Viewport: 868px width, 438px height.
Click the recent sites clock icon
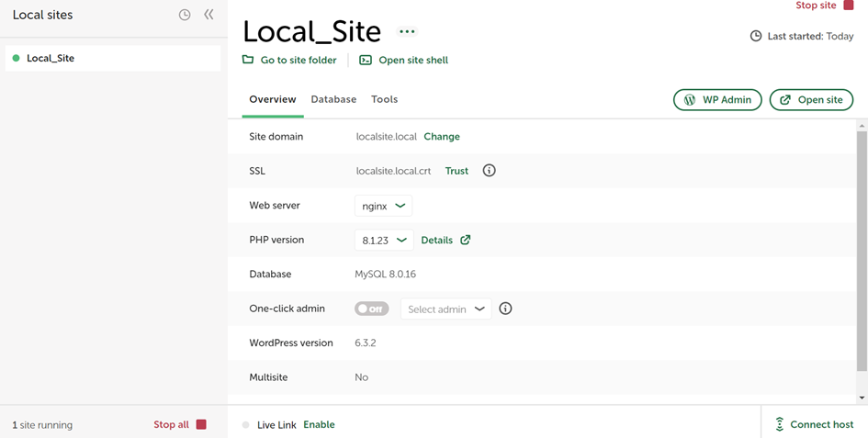[185, 15]
